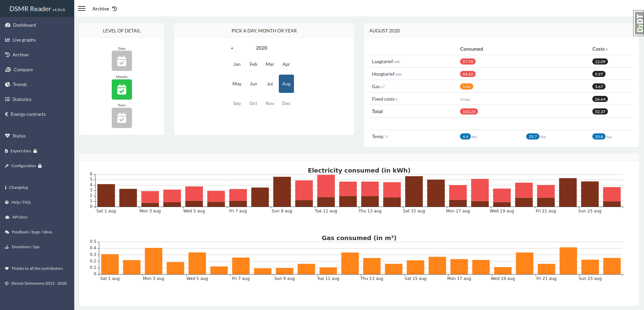The width and height of the screenshot is (644, 310).
Task: Click the Tue 11 aug electricity bar
Action: click(326, 191)
